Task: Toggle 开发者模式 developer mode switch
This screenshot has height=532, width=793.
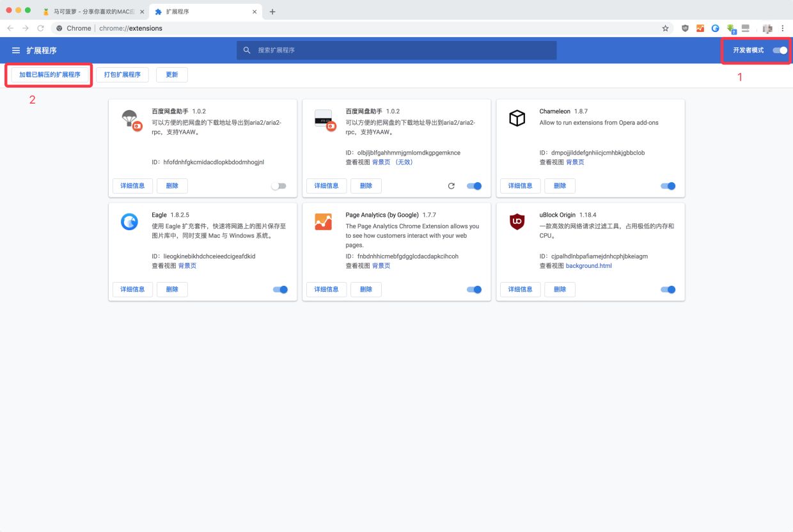Action: click(780, 50)
